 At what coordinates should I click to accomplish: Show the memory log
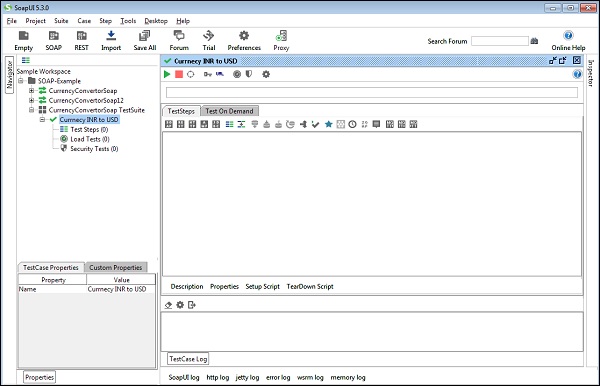[348, 377]
